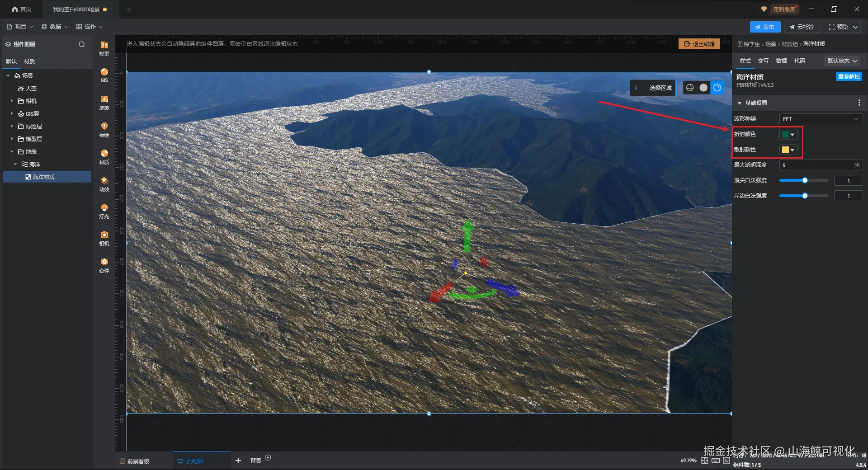Collapse the 地表 folder in layer tree

12,151
